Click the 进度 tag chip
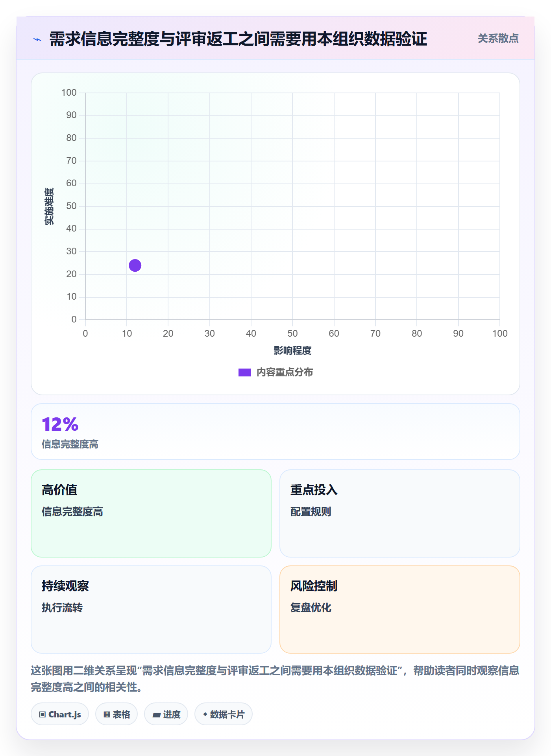The width and height of the screenshot is (551, 756). tap(166, 714)
